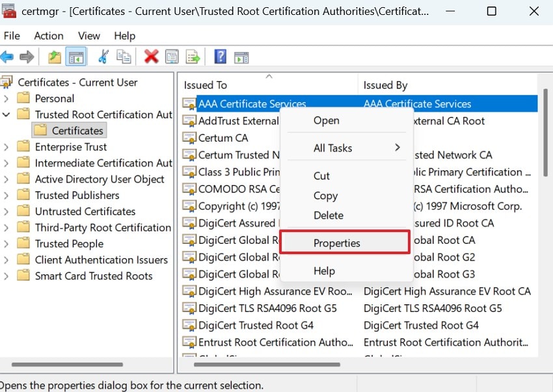Click the red Delete X icon
Viewport: 553px width, 392px height.
[150, 57]
